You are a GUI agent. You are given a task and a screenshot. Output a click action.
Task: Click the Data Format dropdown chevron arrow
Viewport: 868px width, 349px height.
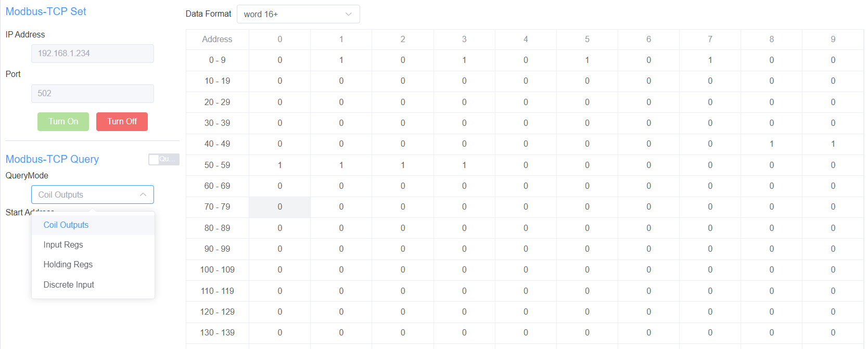pyautogui.click(x=349, y=14)
